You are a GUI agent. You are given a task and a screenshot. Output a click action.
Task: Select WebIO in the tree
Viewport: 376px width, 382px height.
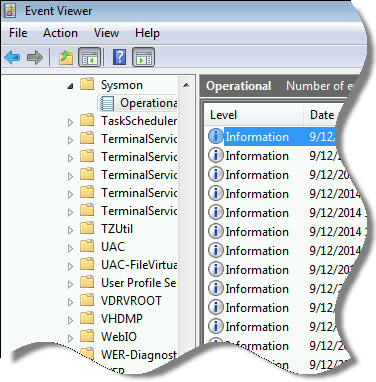(119, 337)
